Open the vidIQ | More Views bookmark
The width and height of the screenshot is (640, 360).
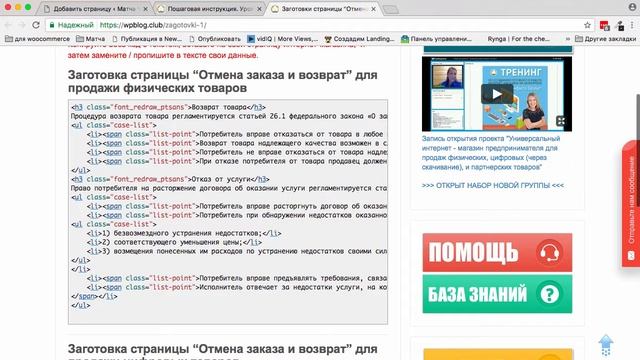click(282, 39)
